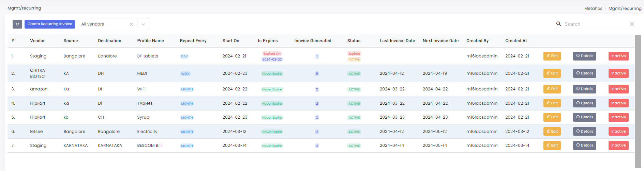Click the Vendor column header
Image resolution: width=644 pixels, height=171 pixels.
[37, 41]
